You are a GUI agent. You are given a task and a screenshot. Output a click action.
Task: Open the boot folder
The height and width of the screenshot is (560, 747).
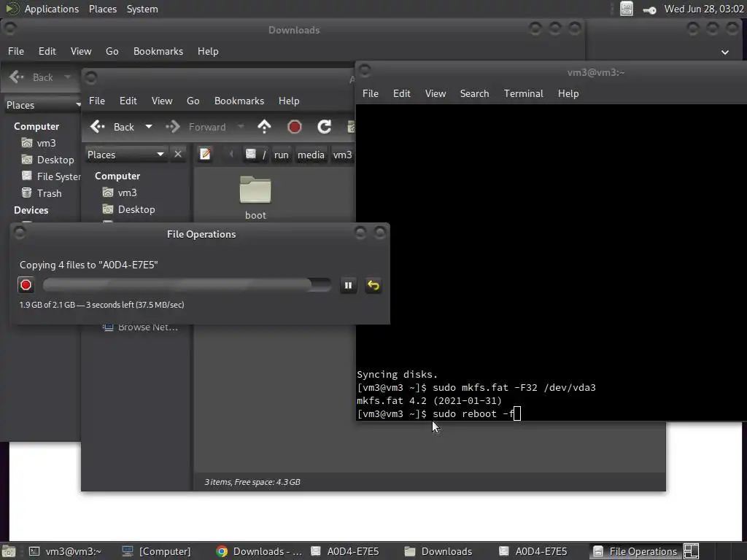255,198
